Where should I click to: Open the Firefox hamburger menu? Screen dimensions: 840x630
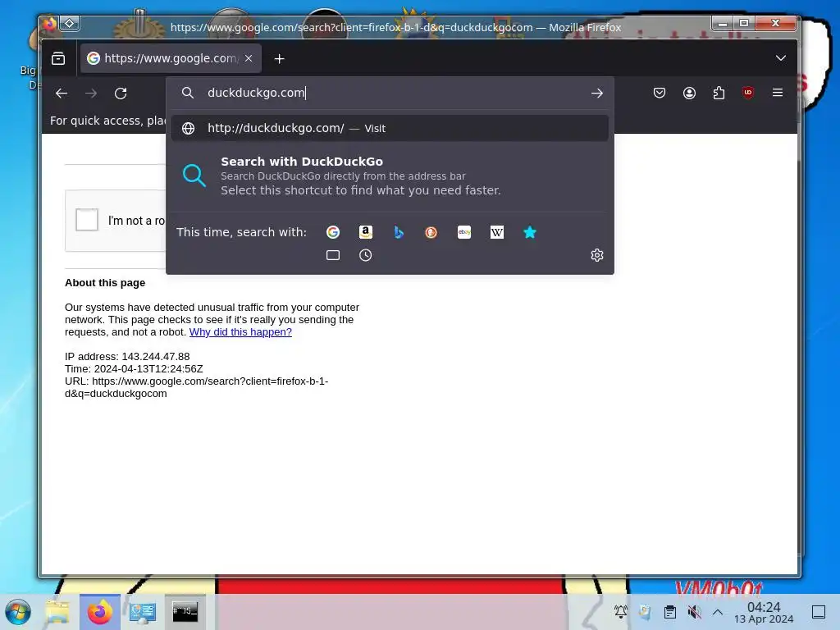(778, 94)
